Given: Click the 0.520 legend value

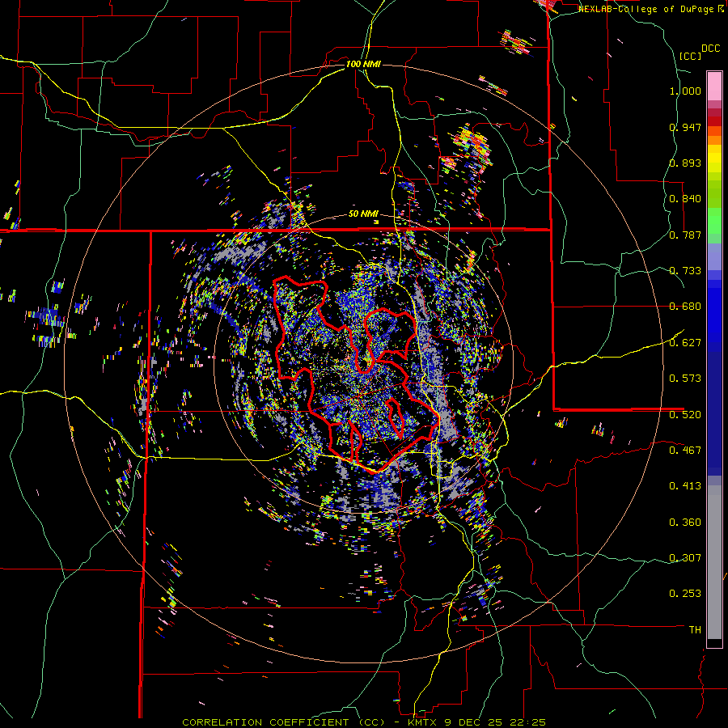Looking at the screenshot, I should coord(685,415).
